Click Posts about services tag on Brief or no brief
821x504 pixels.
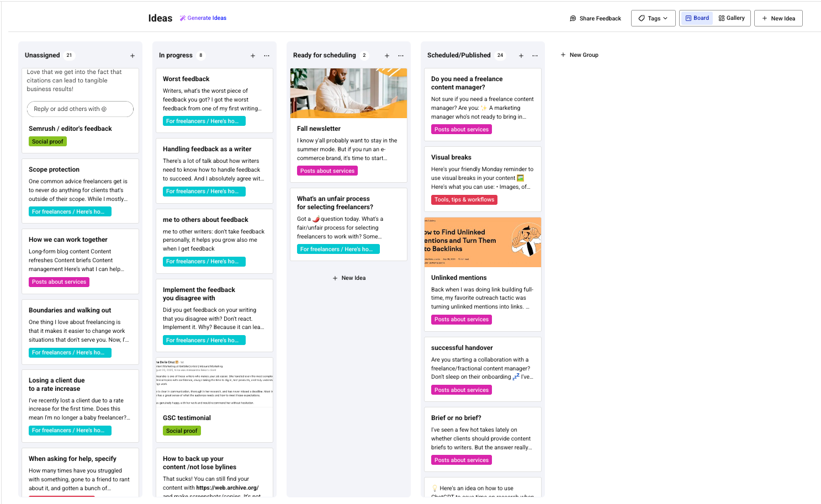pyautogui.click(x=462, y=460)
